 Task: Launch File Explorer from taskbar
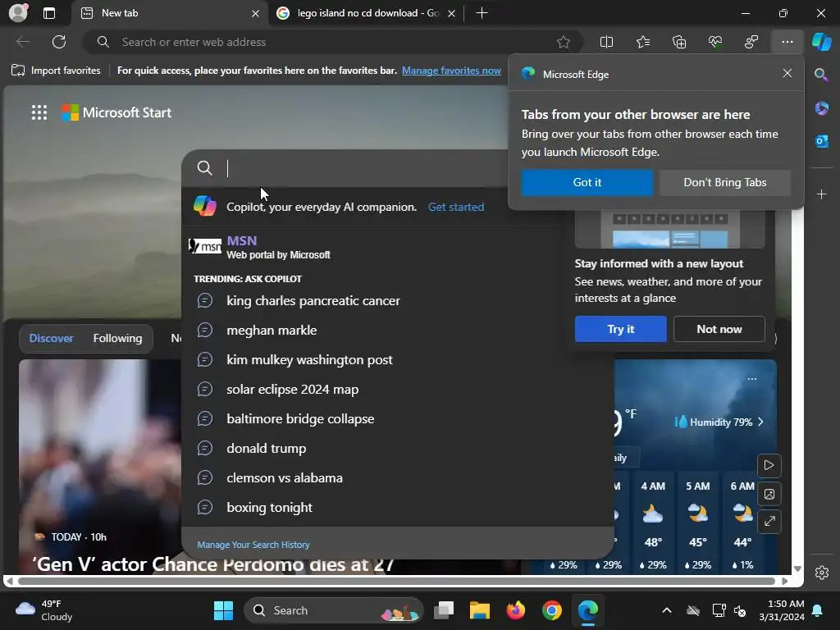pyautogui.click(x=479, y=610)
